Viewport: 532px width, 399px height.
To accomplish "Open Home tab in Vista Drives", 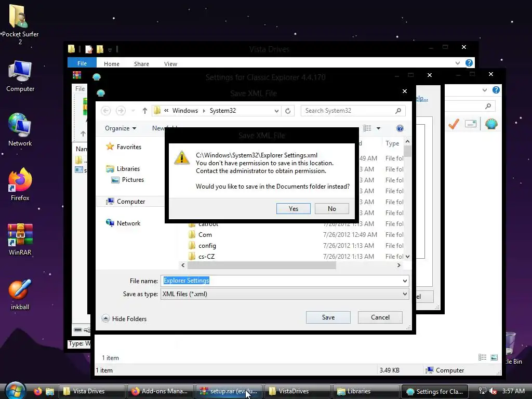I will click(112, 64).
